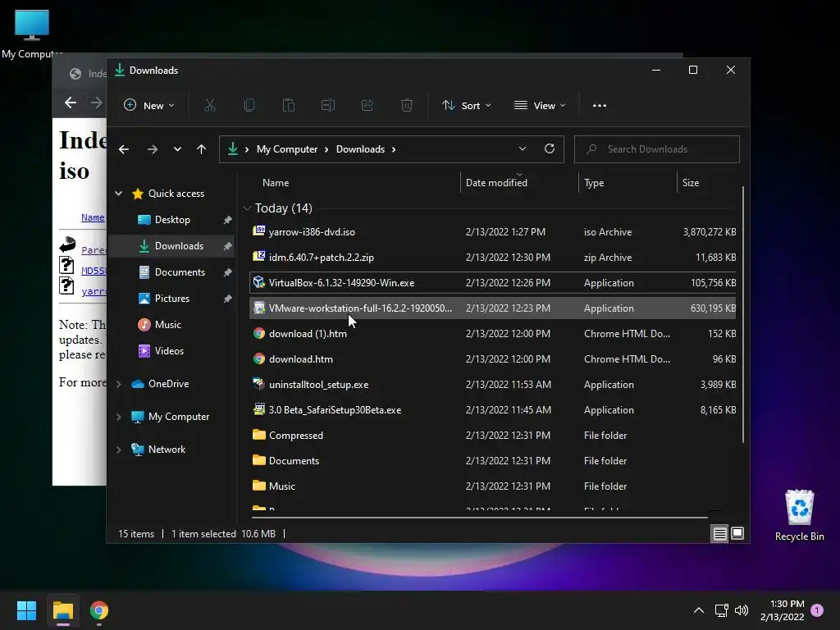Screen dimensions: 840x630
Task: Click the Share icon in toolbar
Action: point(367,106)
